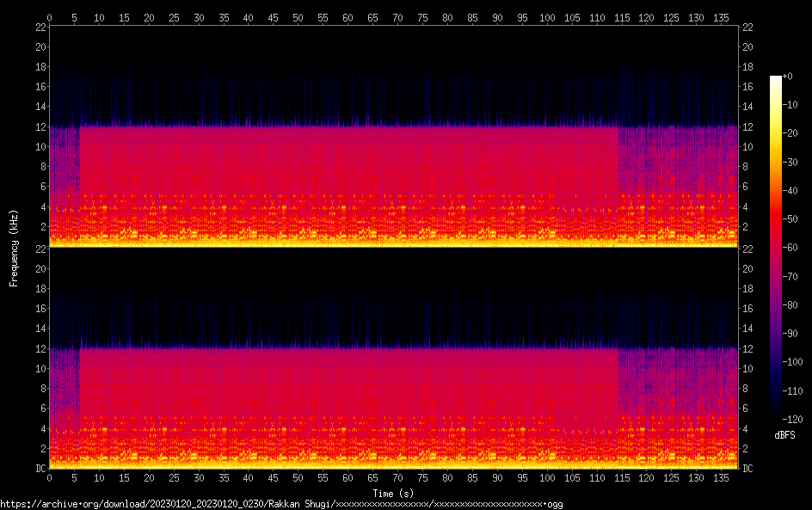Click the -60 mark on the dBFS scale
Viewport: 812px width, 510px height.
pyautogui.click(x=791, y=248)
